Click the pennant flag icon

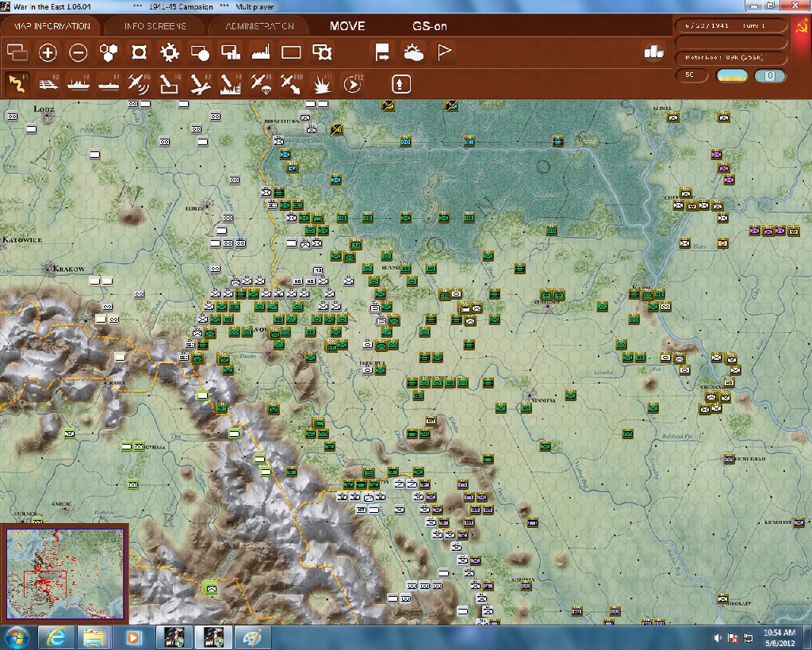(444, 52)
